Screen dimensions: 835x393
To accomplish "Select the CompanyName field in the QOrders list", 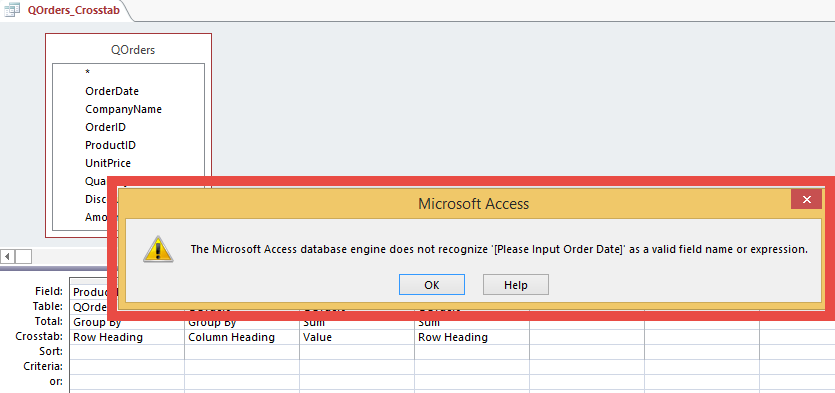I will click(123, 109).
